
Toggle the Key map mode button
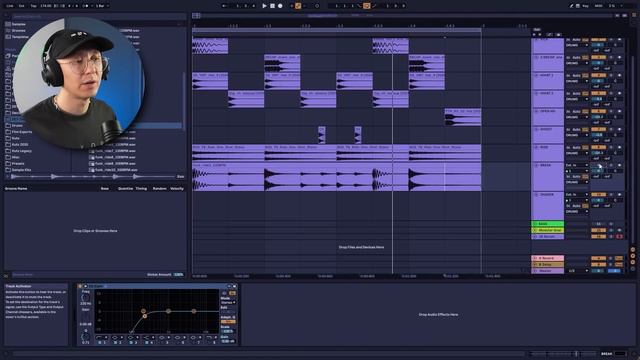pos(585,6)
